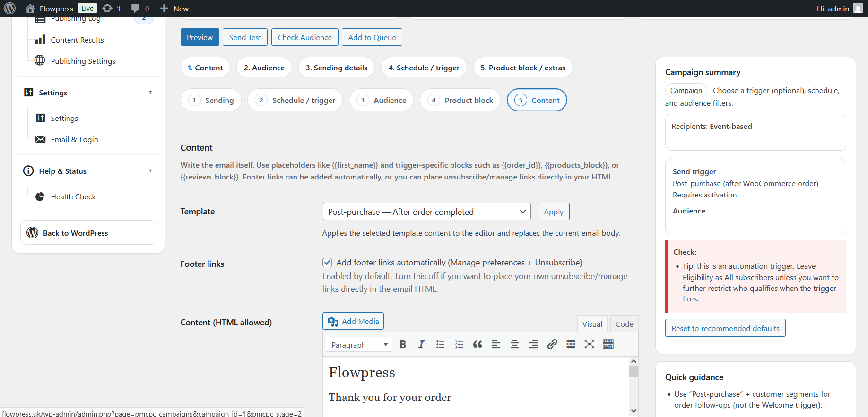Click the Preview button

(200, 37)
